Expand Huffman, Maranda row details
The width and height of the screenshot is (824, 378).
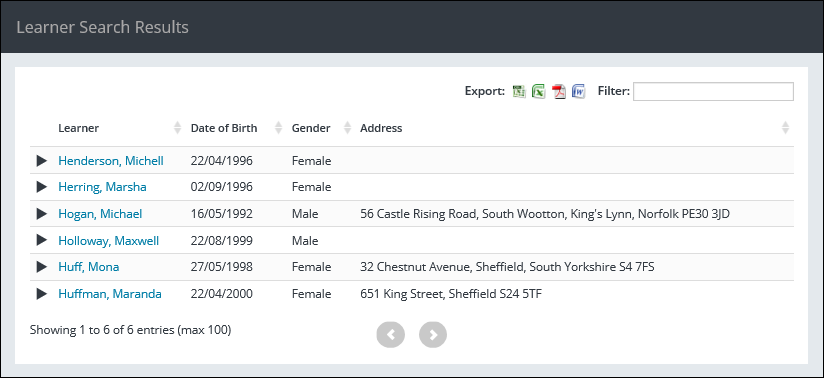coord(42,294)
